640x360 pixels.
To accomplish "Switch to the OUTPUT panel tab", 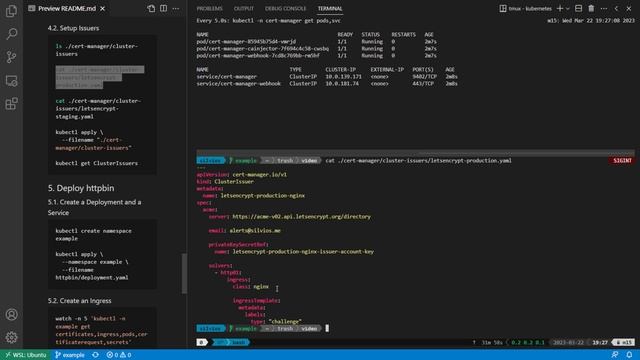I will pyautogui.click(x=244, y=9).
